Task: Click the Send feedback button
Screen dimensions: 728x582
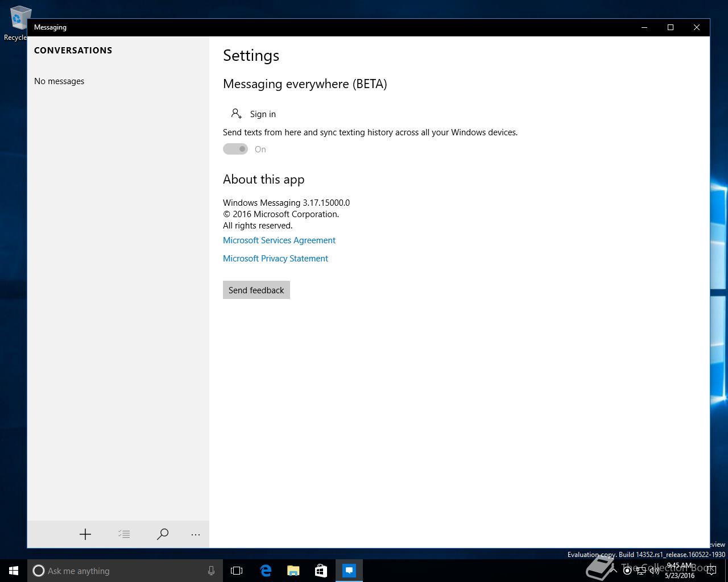Action: click(x=257, y=290)
